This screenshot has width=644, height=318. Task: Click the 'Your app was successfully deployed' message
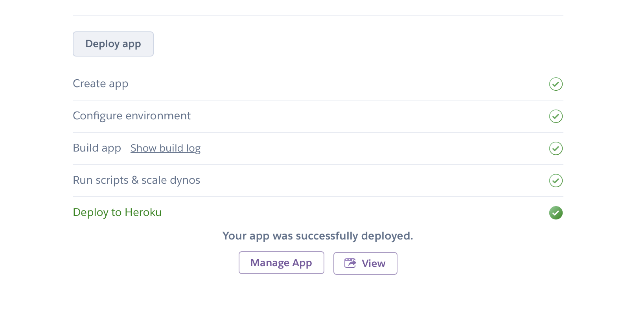tap(318, 236)
